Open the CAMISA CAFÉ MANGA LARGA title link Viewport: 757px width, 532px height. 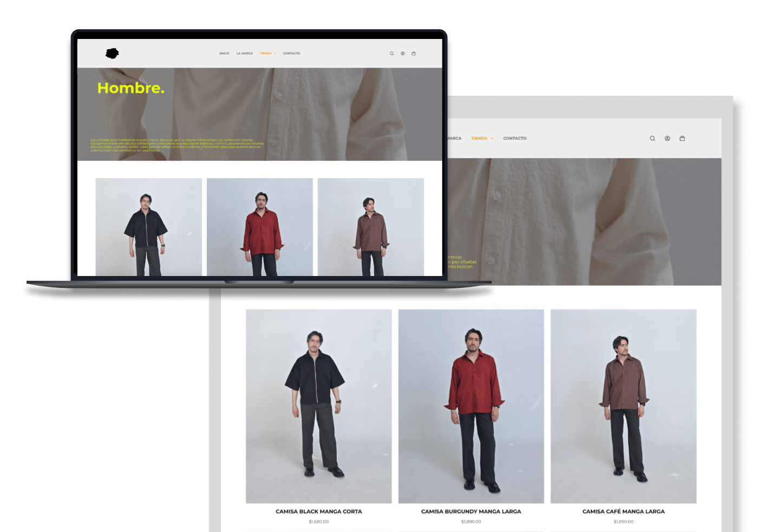[623, 511]
